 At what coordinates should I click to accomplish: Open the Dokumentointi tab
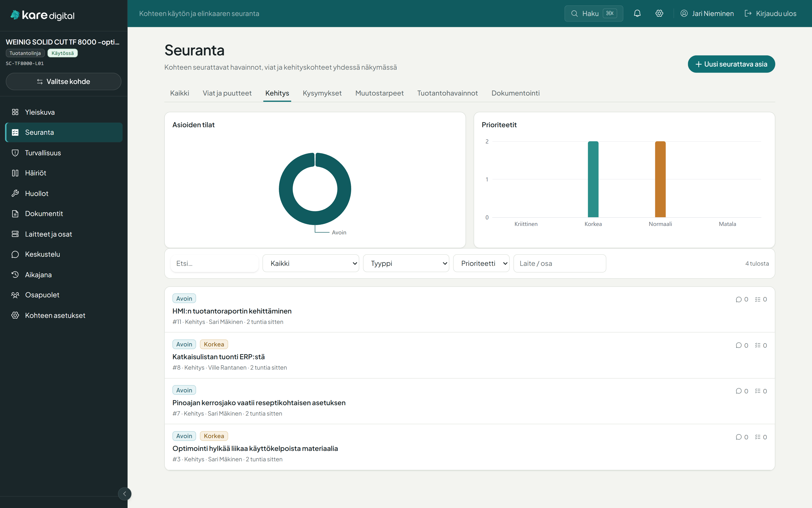coord(515,93)
